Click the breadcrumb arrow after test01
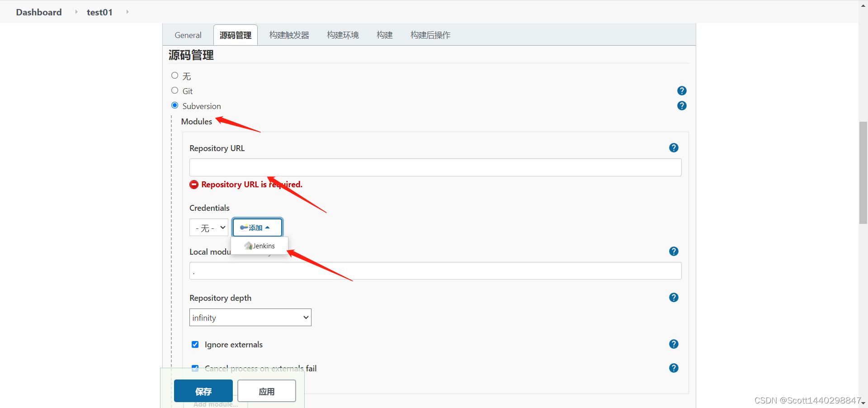 pyautogui.click(x=127, y=12)
